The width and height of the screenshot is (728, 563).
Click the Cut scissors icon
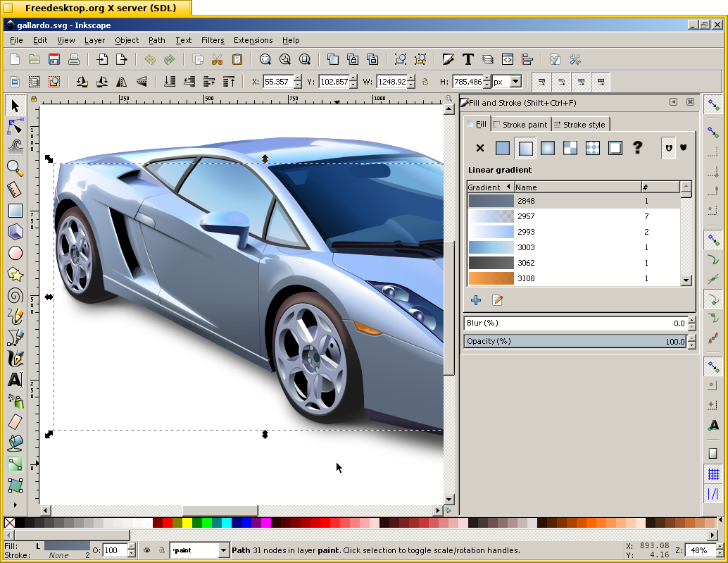click(218, 59)
